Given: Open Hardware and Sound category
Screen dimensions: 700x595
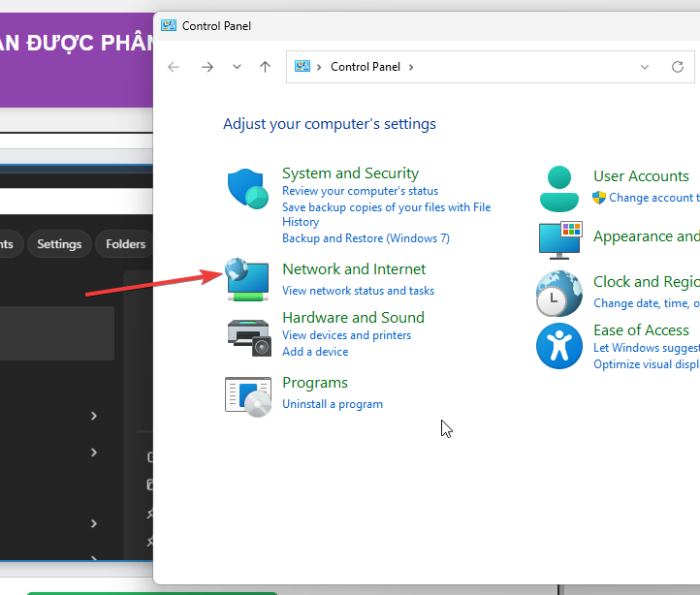Looking at the screenshot, I should 353,317.
